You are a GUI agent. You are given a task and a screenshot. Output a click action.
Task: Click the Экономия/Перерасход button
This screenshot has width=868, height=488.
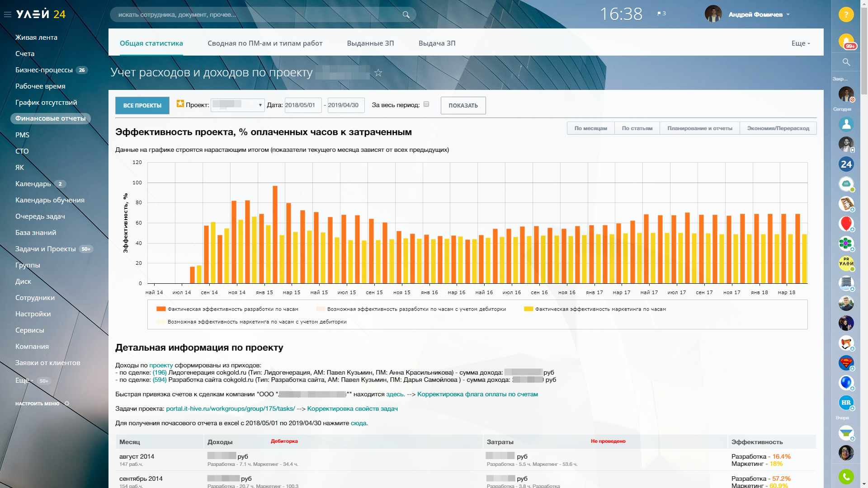(778, 128)
